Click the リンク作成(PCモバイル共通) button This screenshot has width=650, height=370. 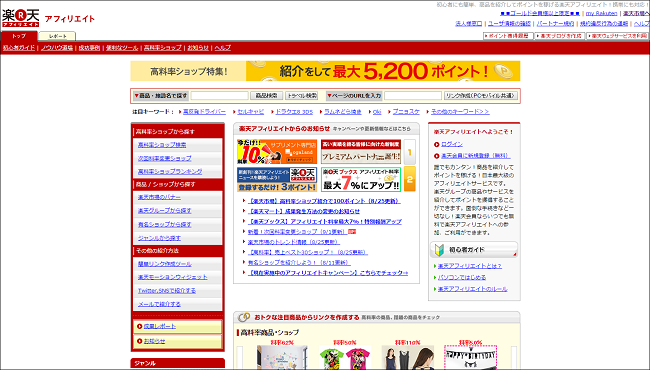click(481, 96)
